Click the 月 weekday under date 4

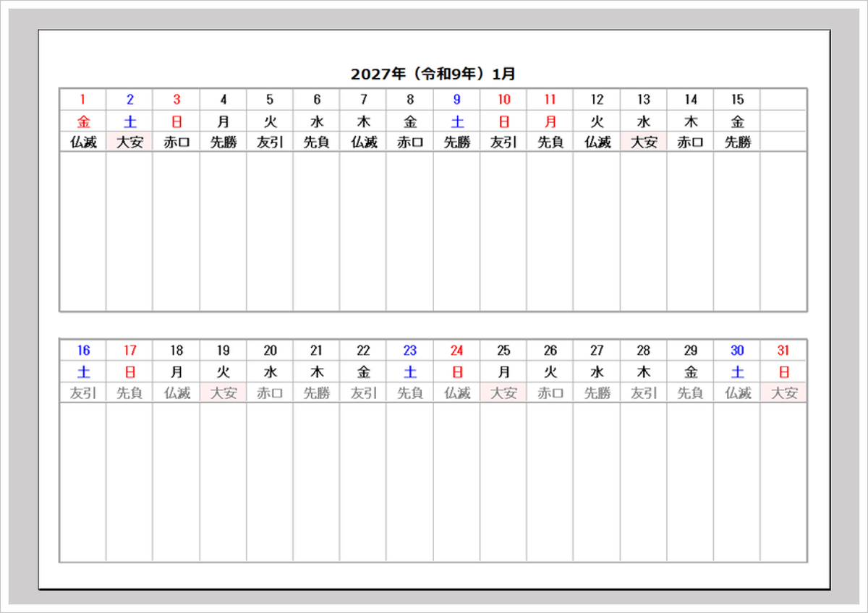tap(224, 121)
